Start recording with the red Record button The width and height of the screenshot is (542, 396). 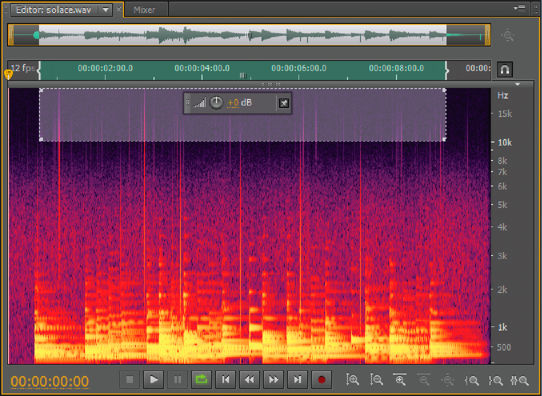click(321, 380)
